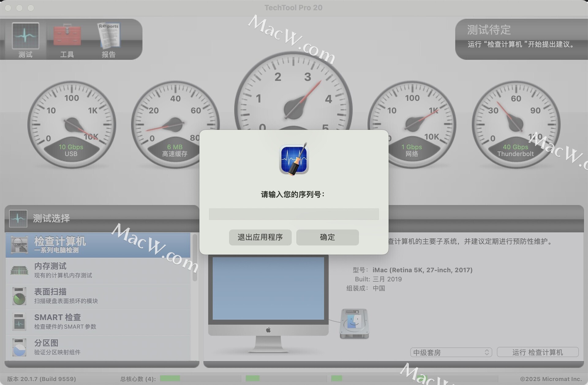
Task: Click the 运行“检查计算机”开始提出建议 hint text
Action: 522,44
